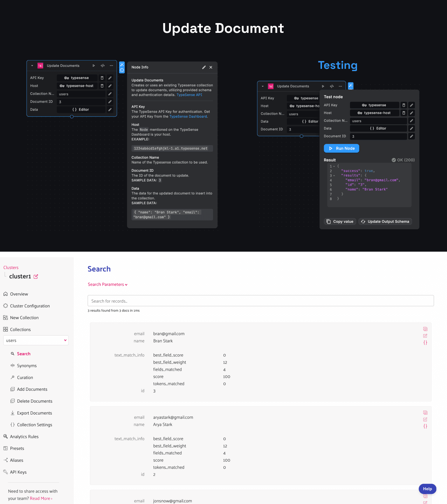Edit the Node Info panel

coord(204,67)
